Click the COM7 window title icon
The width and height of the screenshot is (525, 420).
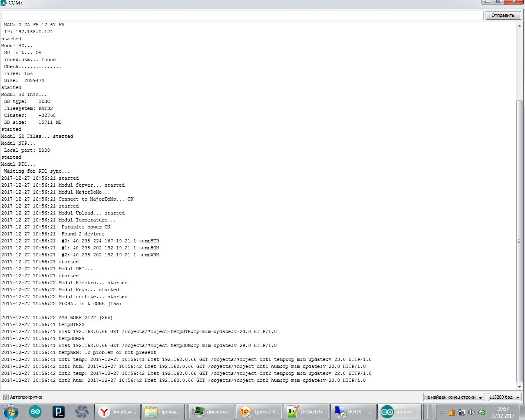click(4, 3)
